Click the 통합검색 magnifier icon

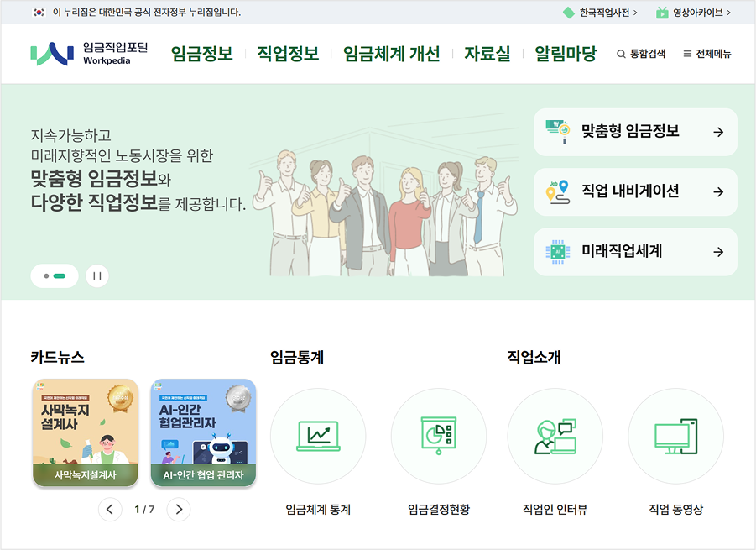tap(621, 54)
